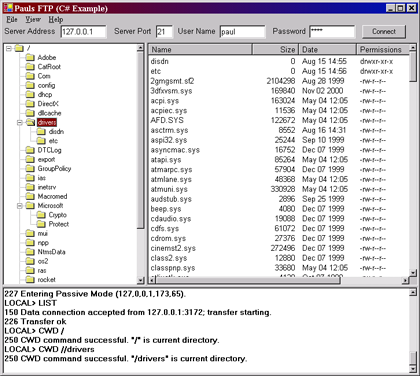Select the ias folder icon
The width and height of the screenshot is (420, 376).
pos(30,178)
